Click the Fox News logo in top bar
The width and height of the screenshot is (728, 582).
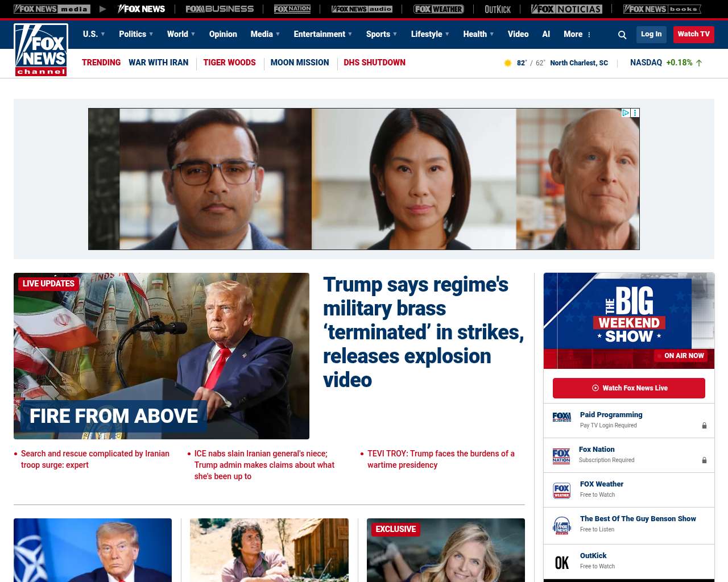click(142, 9)
